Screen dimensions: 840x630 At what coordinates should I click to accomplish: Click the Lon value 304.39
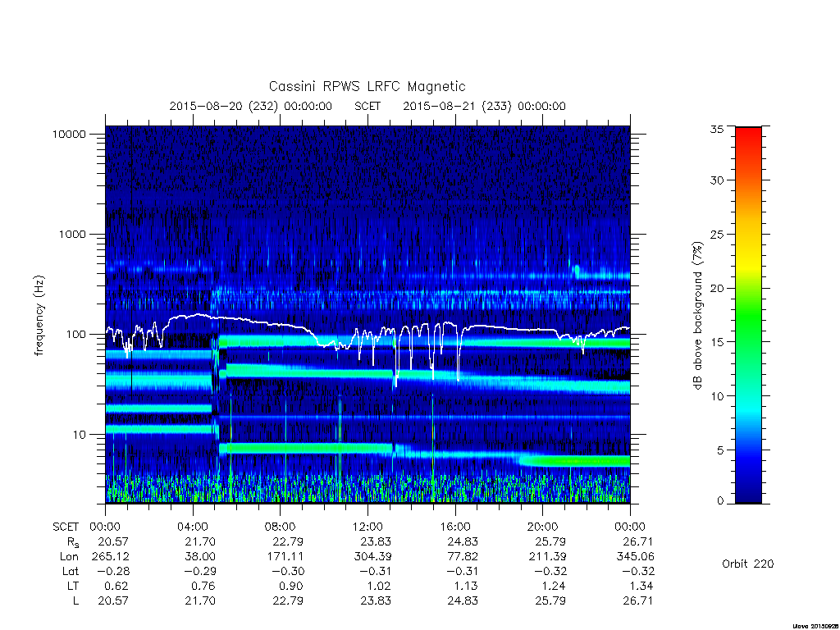pyautogui.click(x=372, y=557)
